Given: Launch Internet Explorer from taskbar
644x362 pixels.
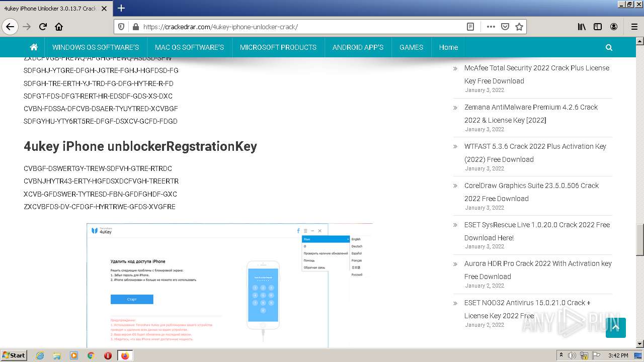Looking at the screenshot, I should point(40,355).
